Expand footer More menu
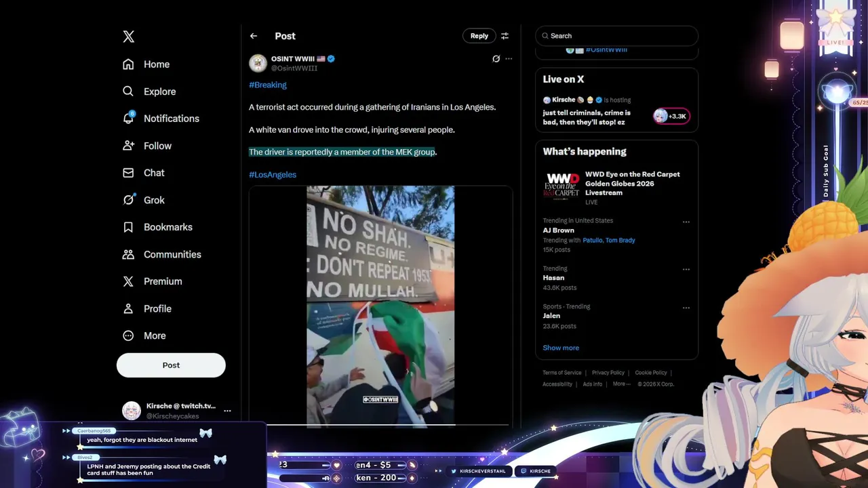The image size is (868, 488). pyautogui.click(x=621, y=384)
